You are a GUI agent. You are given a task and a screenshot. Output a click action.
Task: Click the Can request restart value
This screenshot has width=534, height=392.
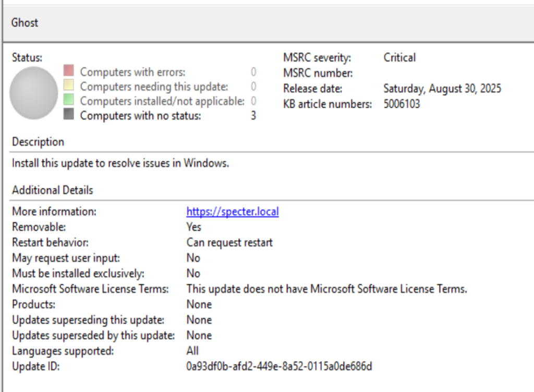coord(229,242)
